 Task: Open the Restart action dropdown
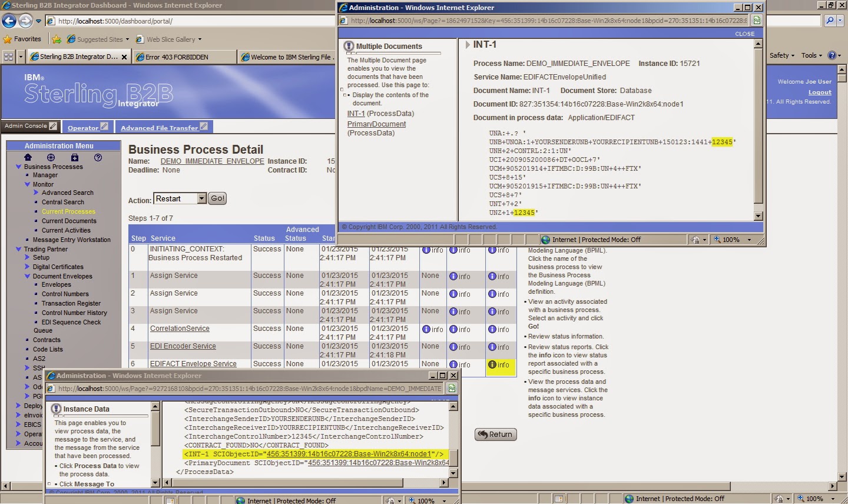click(x=201, y=198)
